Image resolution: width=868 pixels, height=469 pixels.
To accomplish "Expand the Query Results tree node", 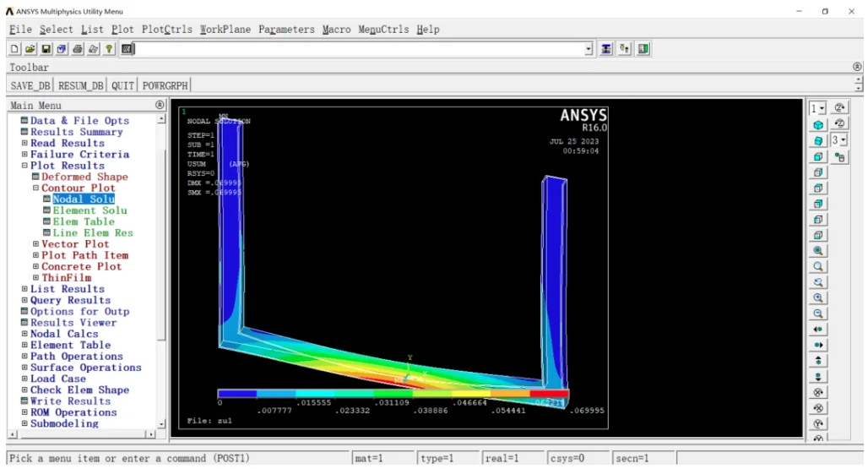I will [24, 300].
